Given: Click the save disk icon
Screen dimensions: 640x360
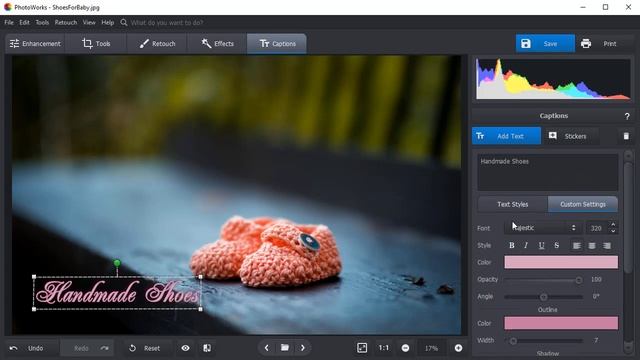Looking at the screenshot, I should (526, 44).
